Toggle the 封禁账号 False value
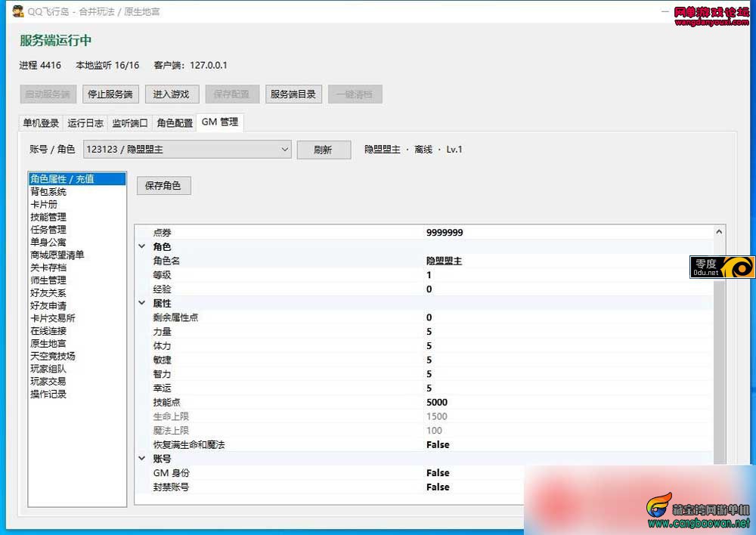This screenshot has height=535, width=756. 438,487
